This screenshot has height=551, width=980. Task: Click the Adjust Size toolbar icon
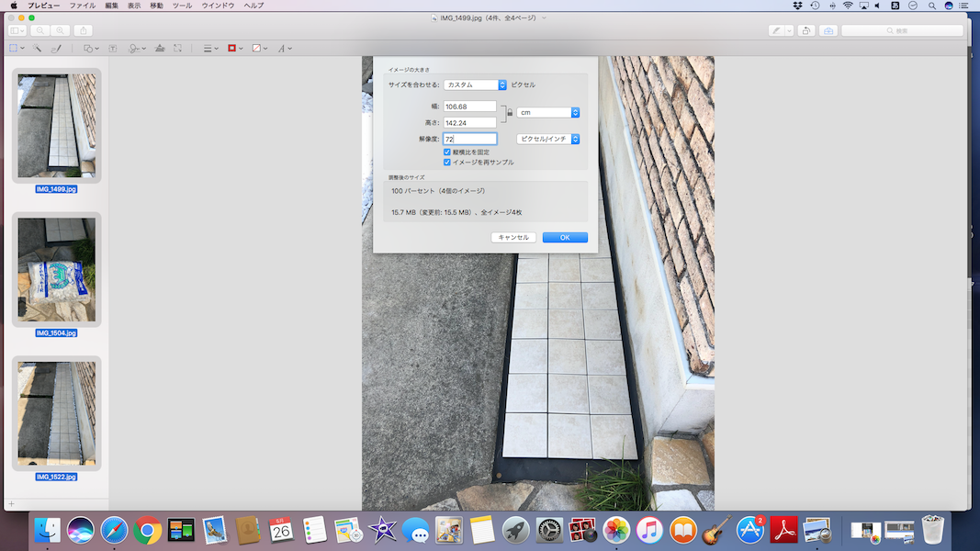177,48
